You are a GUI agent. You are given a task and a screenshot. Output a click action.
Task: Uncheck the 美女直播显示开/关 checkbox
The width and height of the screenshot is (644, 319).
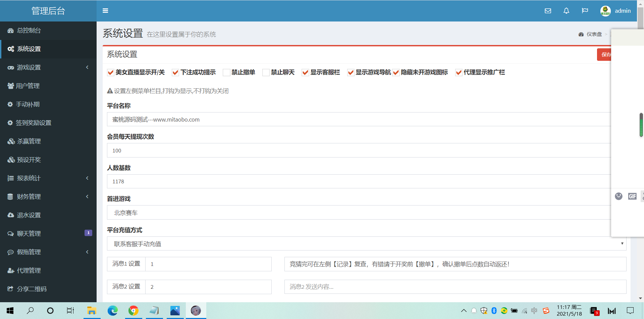pos(111,73)
